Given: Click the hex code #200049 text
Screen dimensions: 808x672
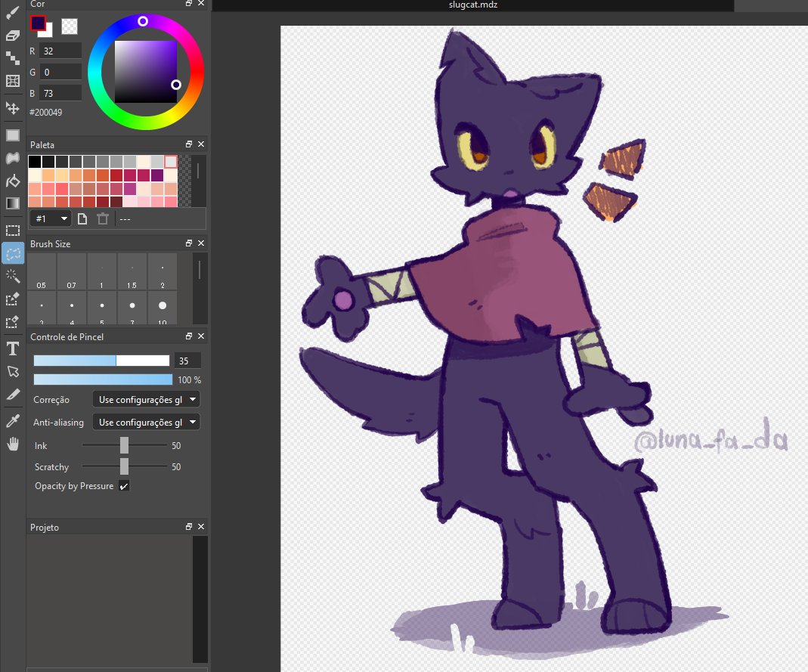Looking at the screenshot, I should (x=46, y=113).
